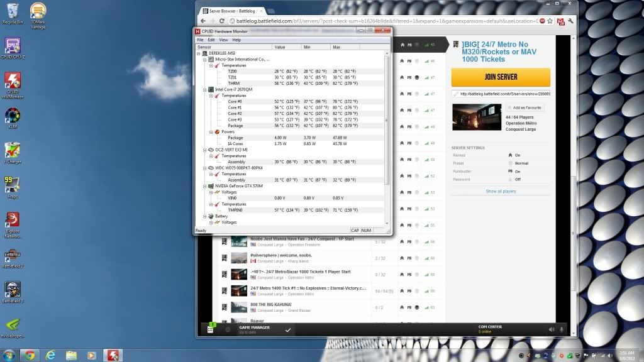Viewport: 644px width, 362px height.
Task: Open the ]BIG[ 24/7 Metro server title link
Action: 499,52
